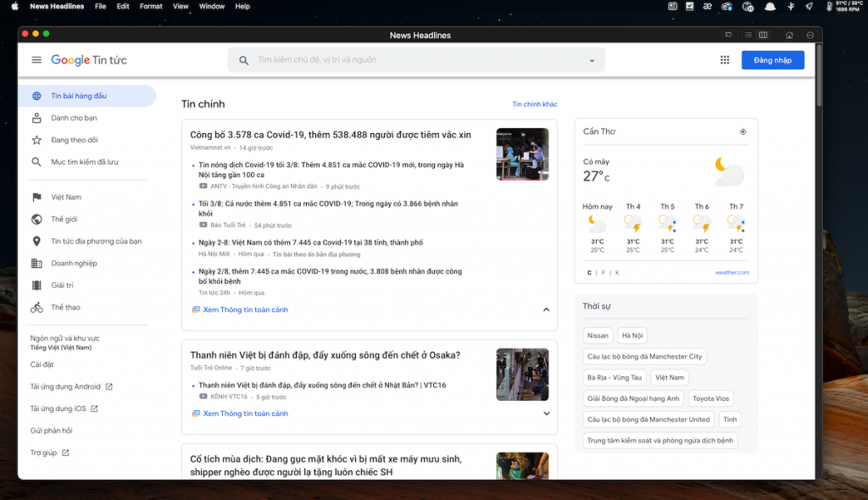Click the Home icon in window toolbar
The width and height of the screenshot is (868, 500).
[x=789, y=35]
